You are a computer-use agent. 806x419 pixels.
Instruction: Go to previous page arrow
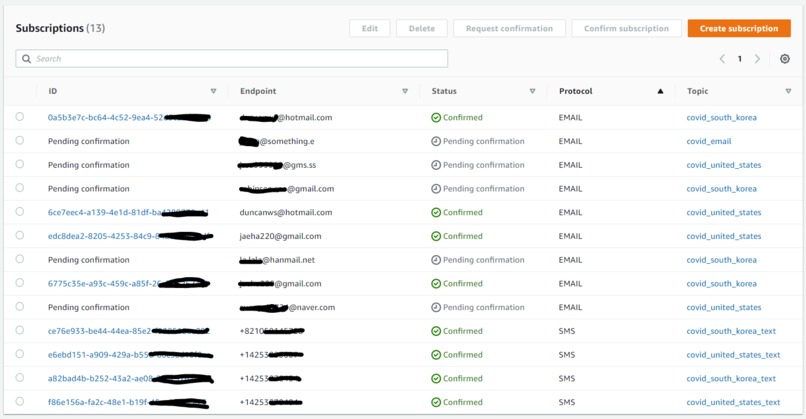pyautogui.click(x=722, y=59)
